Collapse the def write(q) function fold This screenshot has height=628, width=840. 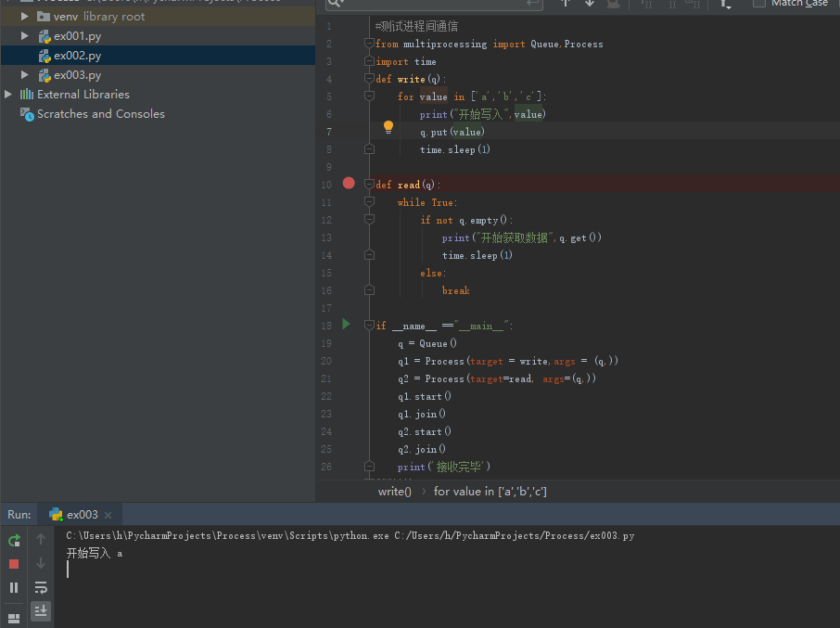tap(369, 78)
